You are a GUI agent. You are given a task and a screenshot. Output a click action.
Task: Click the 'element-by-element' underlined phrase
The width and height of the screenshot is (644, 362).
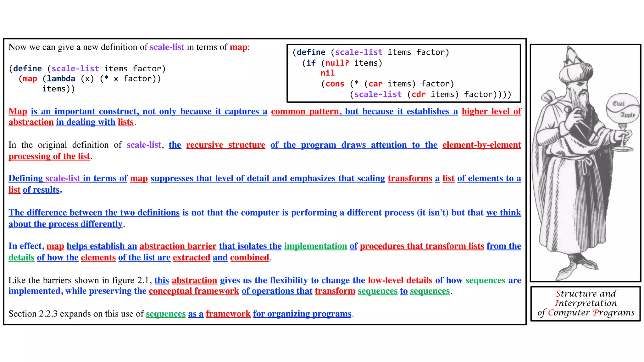481,145
